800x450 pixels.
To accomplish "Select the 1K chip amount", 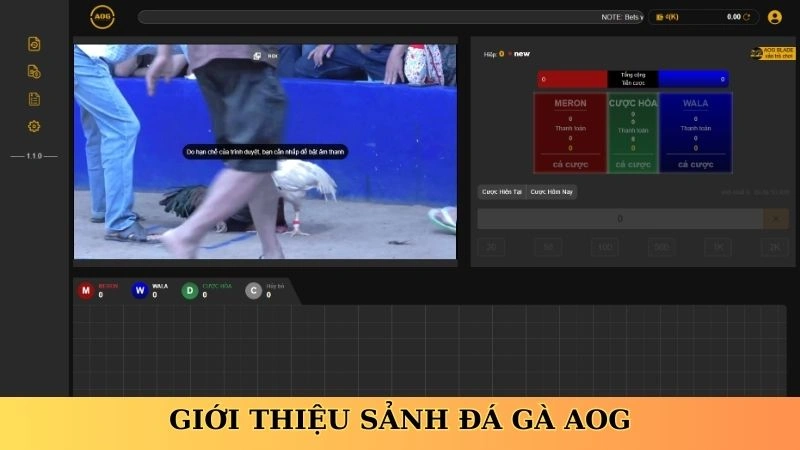I will pyautogui.click(x=718, y=247).
